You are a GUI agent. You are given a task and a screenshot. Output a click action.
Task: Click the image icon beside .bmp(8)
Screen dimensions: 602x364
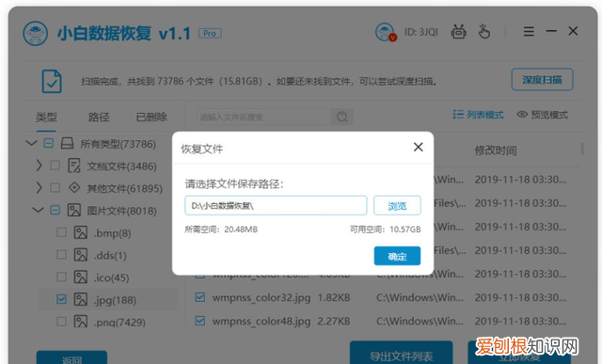point(81,232)
